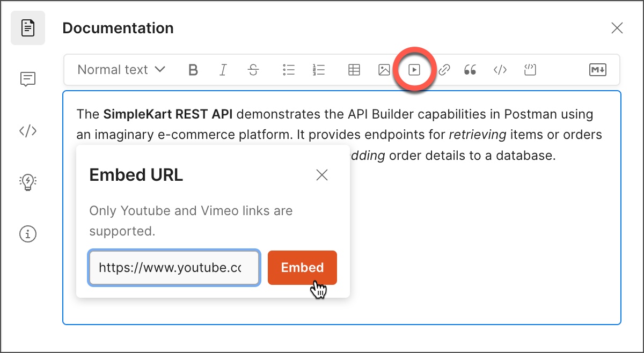Insert a bulleted list
This screenshot has height=353, width=644.
[289, 70]
